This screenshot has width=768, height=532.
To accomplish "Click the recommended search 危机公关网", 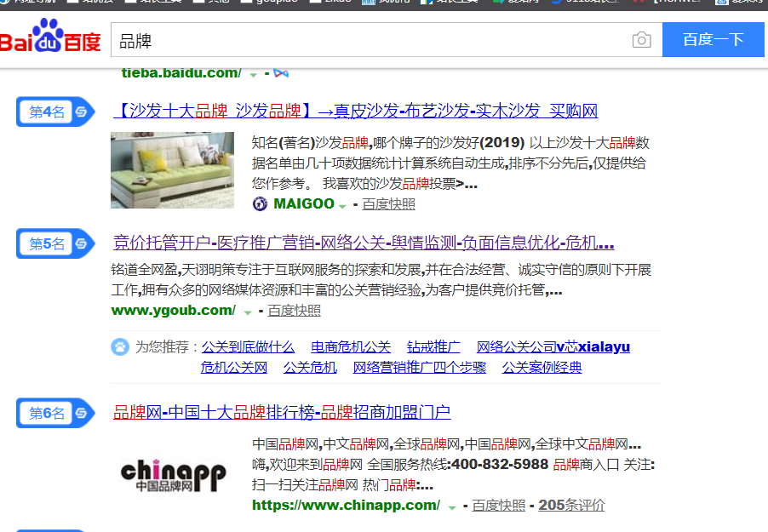I will (234, 368).
